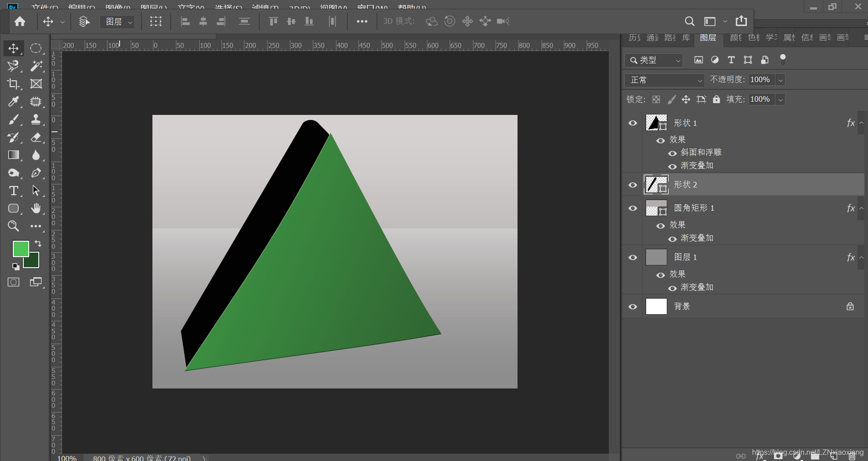Click align left edges icon
Viewport: 868px width, 461px height.
(x=185, y=21)
